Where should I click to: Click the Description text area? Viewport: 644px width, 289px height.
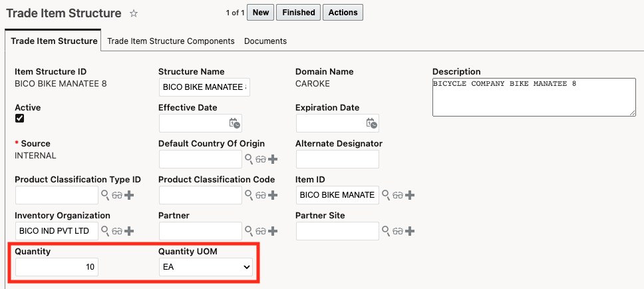point(534,97)
